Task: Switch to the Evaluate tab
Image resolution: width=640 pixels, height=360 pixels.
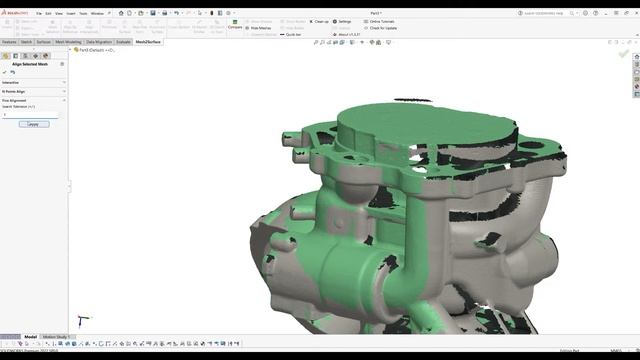Action: pos(123,42)
